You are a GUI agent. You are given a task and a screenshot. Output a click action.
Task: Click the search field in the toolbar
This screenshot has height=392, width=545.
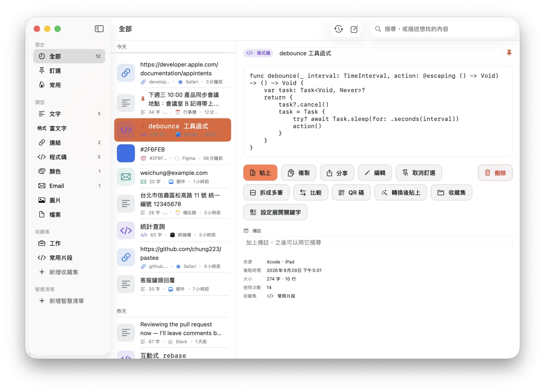443,29
